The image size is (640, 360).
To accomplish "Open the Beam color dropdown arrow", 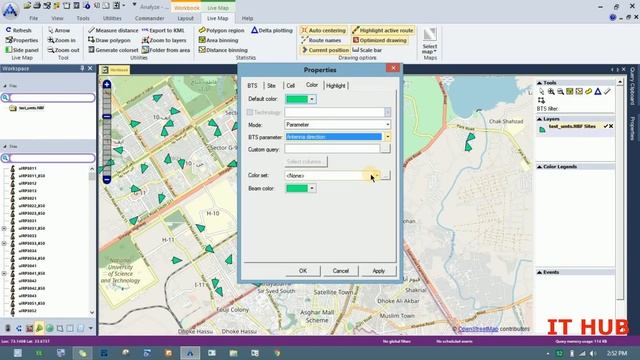I will (312, 188).
